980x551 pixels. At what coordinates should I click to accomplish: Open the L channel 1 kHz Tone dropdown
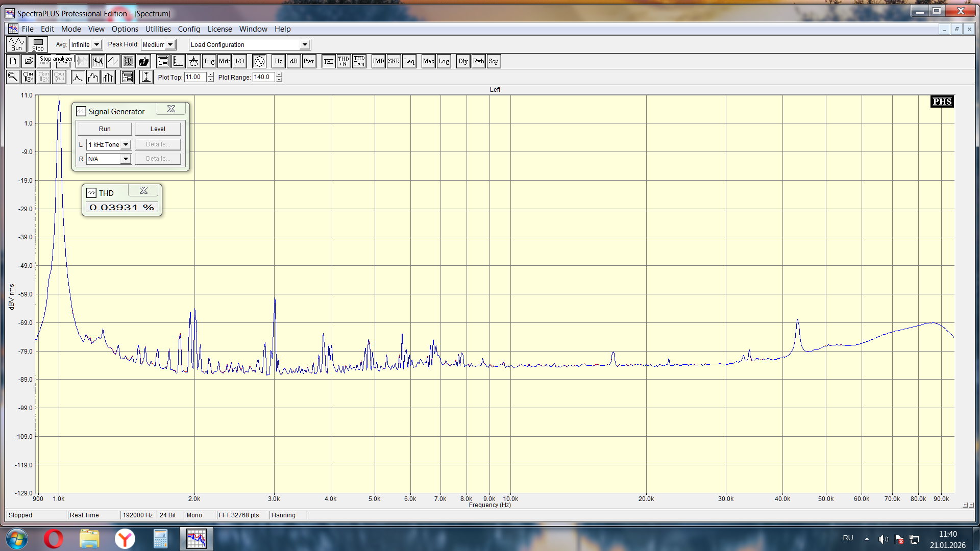click(x=126, y=145)
